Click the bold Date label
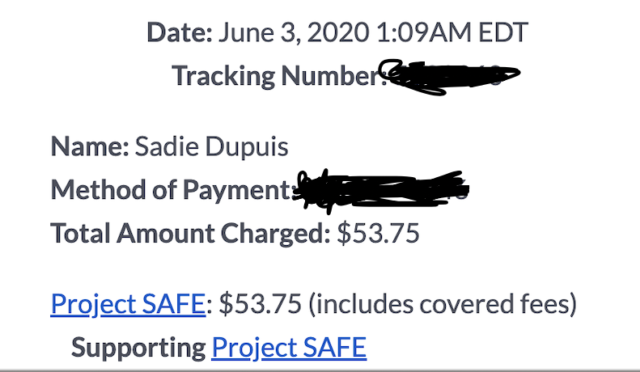 (x=180, y=33)
